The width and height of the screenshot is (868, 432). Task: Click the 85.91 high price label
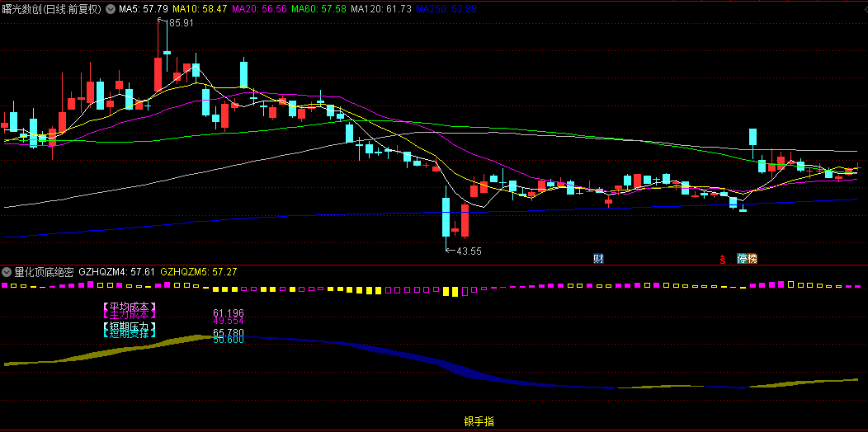[181, 23]
